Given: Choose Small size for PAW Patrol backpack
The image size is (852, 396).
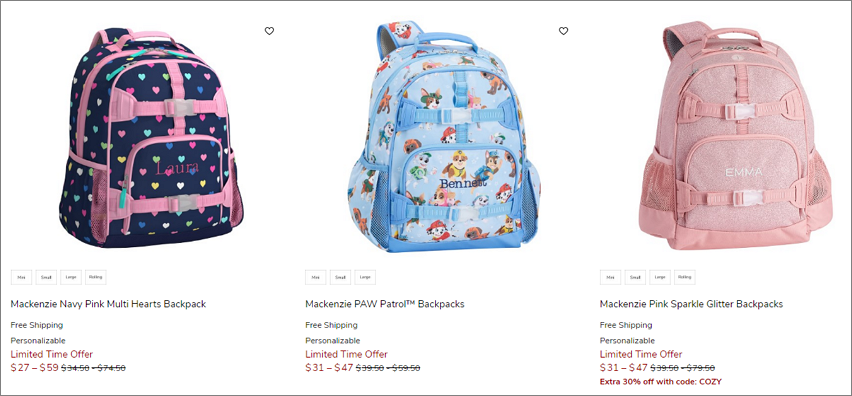Looking at the screenshot, I should (341, 277).
